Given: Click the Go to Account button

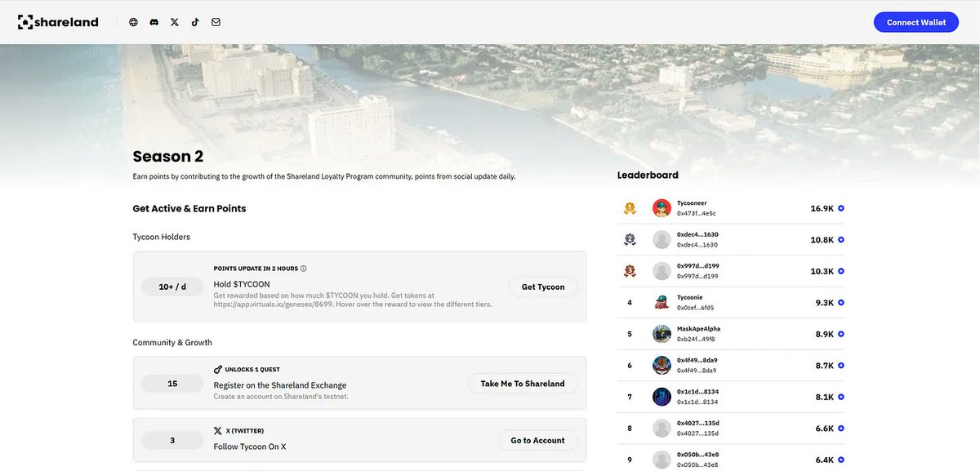Looking at the screenshot, I should [x=537, y=440].
